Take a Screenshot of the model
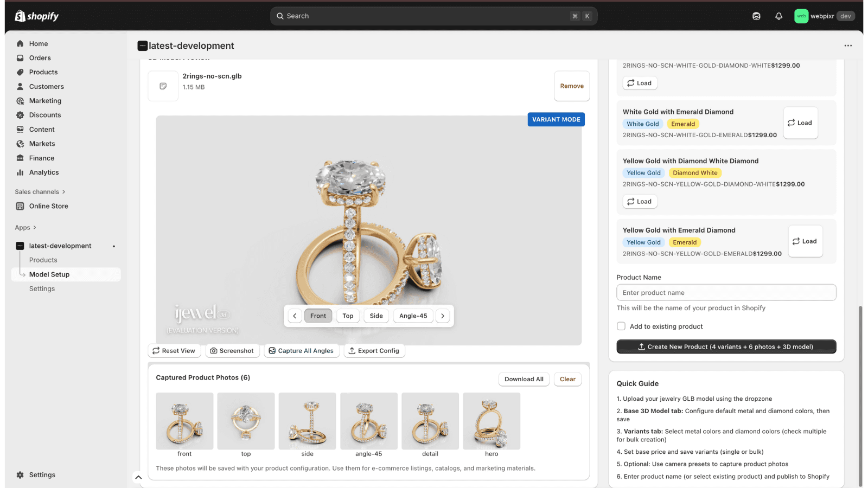 click(232, 351)
